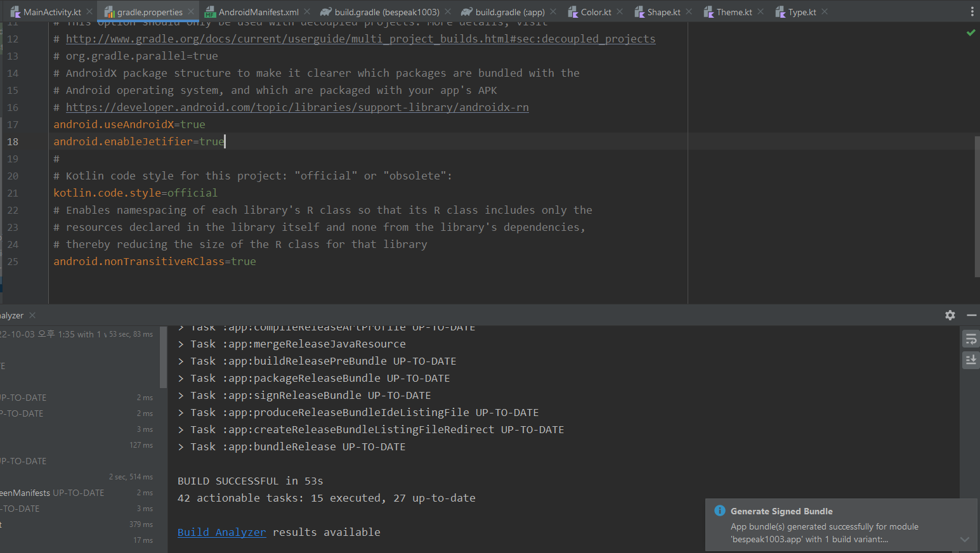
Task: Hide the build tool window
Action: pos(971,315)
